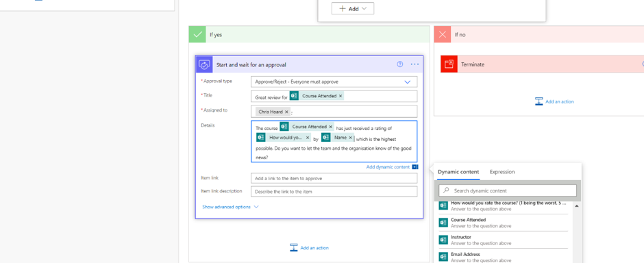The height and width of the screenshot is (263, 644).
Task: Click the blue plus icon beside Add dynamic content
Action: pyautogui.click(x=414, y=167)
